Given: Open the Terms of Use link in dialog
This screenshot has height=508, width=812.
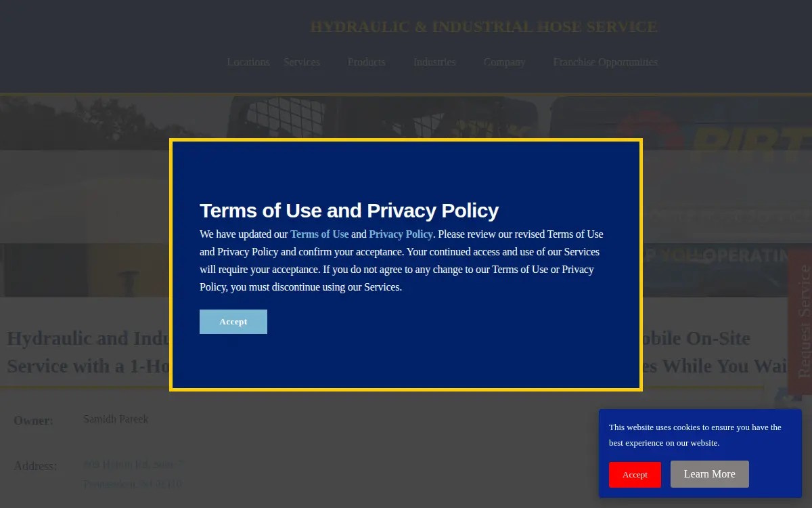Looking at the screenshot, I should pos(319,234).
